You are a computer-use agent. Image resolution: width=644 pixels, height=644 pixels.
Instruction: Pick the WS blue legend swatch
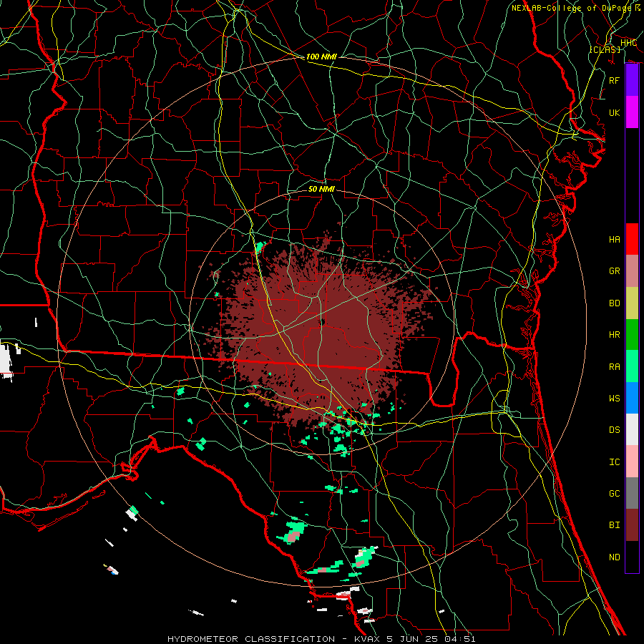(632, 398)
